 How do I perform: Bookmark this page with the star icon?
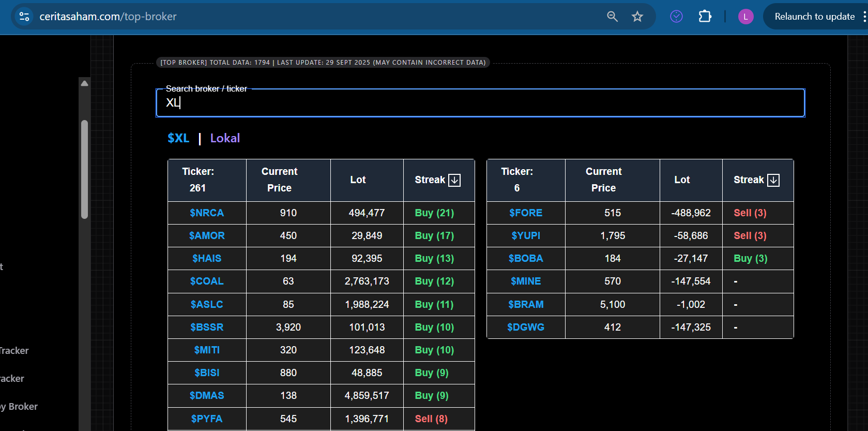(x=637, y=17)
